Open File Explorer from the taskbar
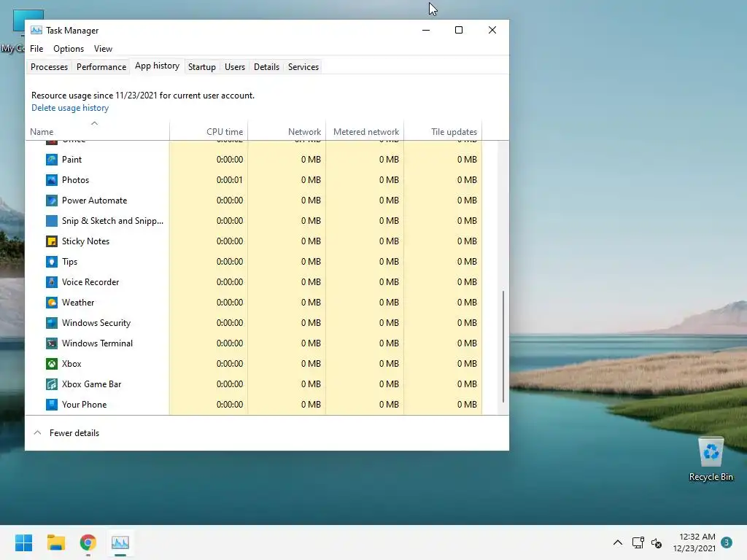 tap(55, 542)
